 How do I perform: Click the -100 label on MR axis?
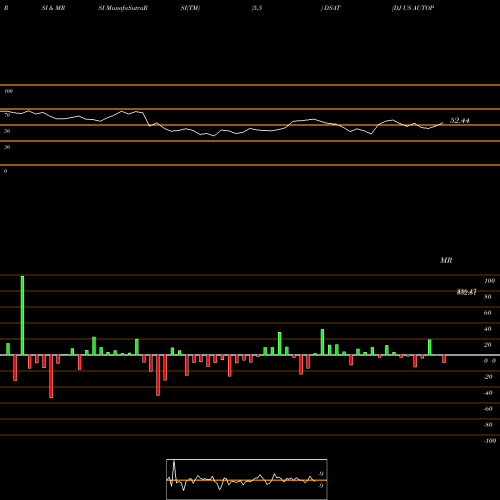tap(489, 441)
